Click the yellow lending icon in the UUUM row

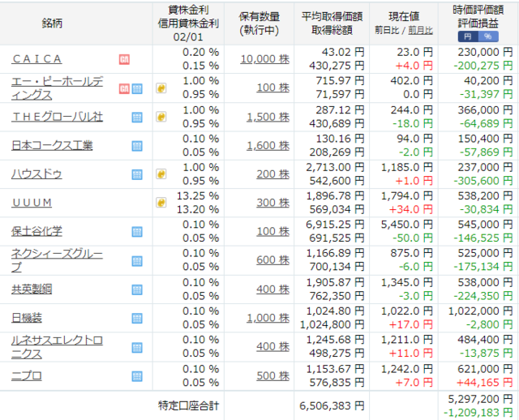point(161,203)
